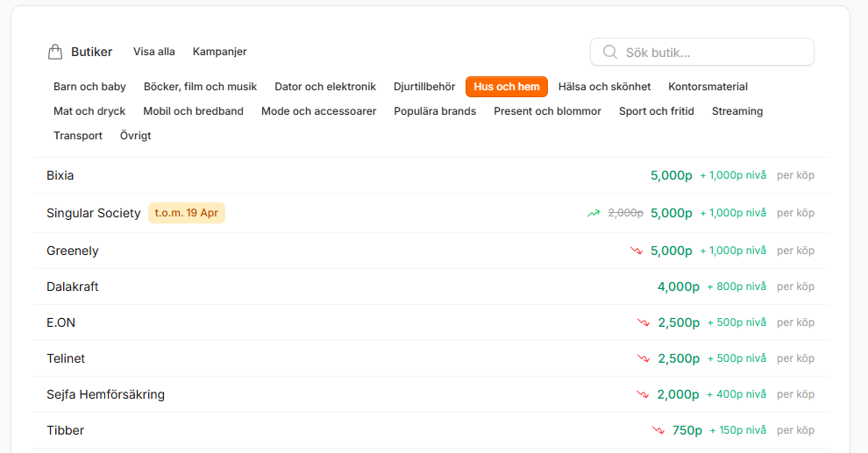Filter by Mode och accessoarer
This screenshot has height=453, width=868.
click(319, 111)
